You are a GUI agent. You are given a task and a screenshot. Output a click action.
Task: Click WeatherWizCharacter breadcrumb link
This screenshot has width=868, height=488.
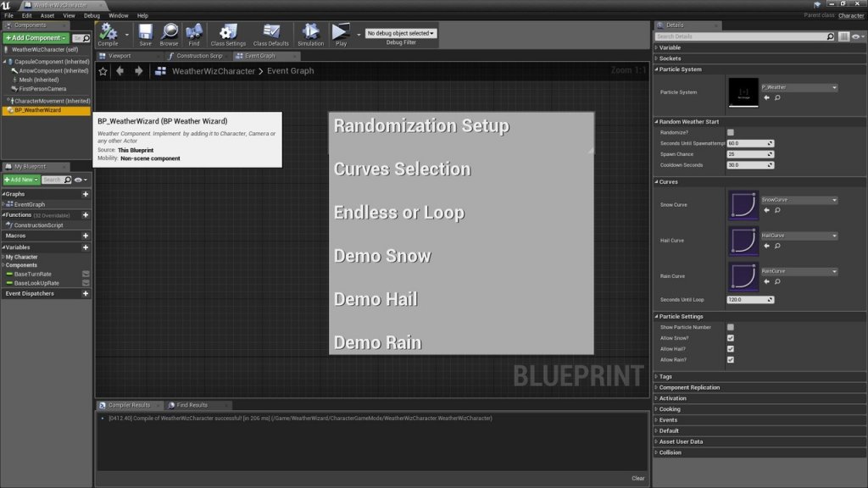coord(213,71)
